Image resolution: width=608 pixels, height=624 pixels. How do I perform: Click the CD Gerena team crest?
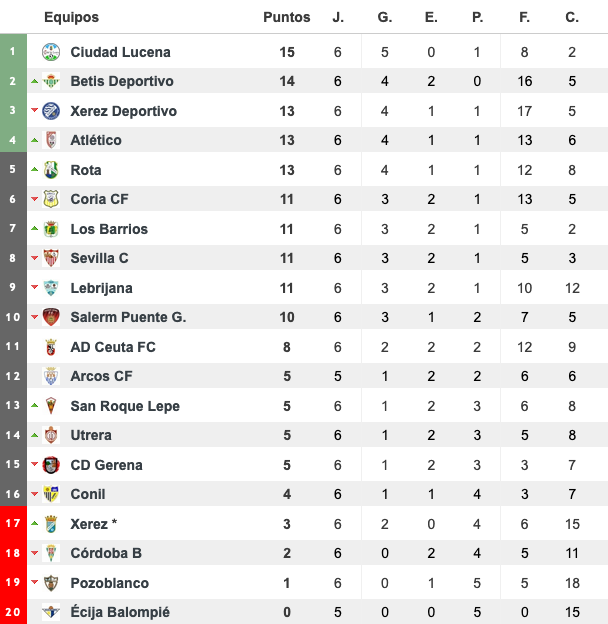click(x=51, y=465)
